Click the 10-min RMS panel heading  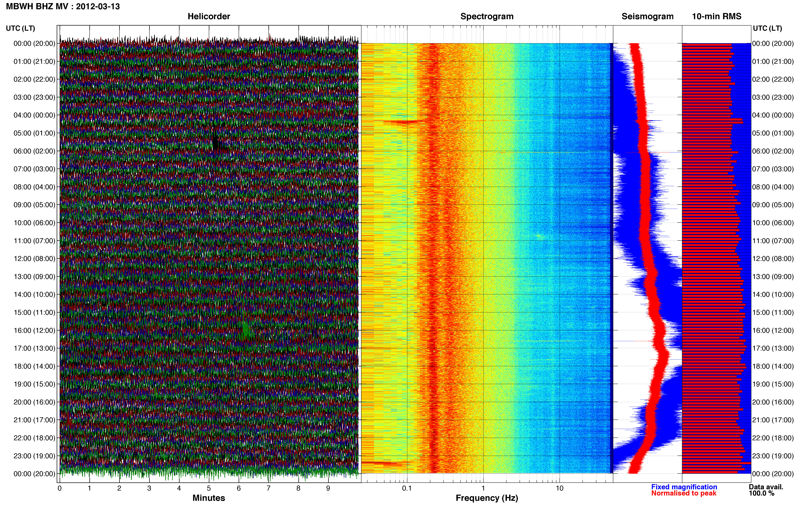[x=717, y=16]
